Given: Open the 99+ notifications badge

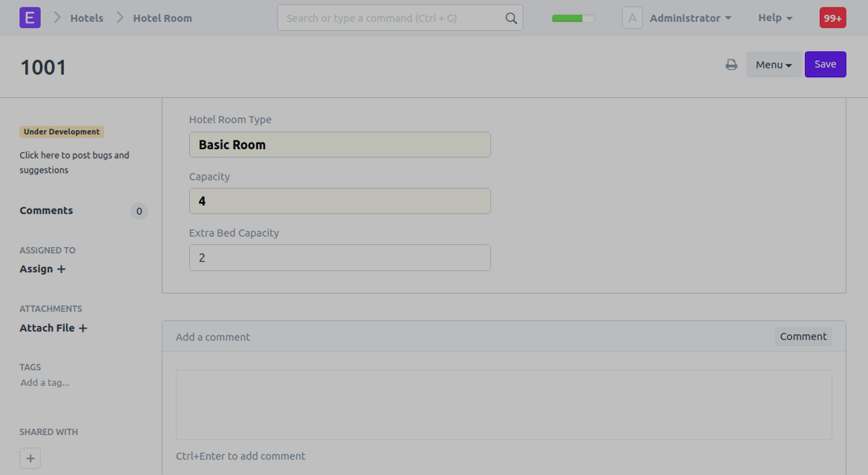Looking at the screenshot, I should (x=832, y=18).
